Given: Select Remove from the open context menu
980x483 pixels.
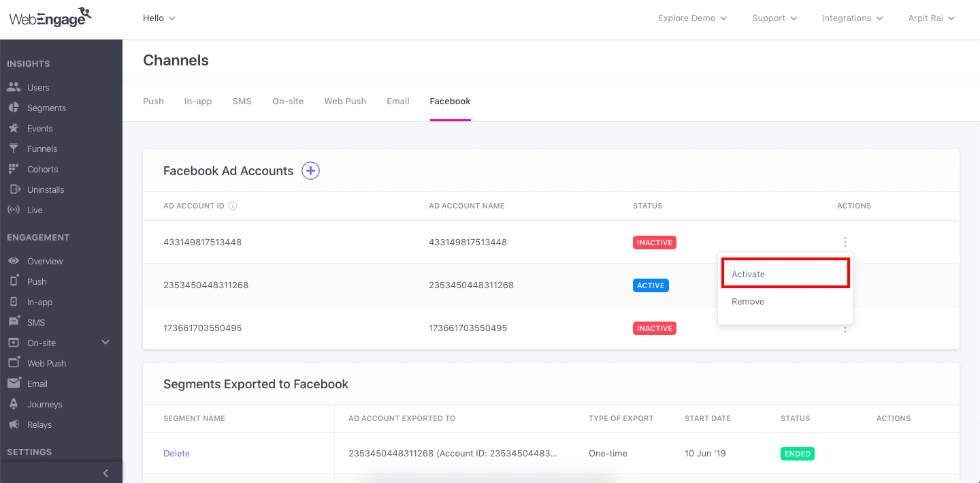Looking at the screenshot, I should (747, 301).
